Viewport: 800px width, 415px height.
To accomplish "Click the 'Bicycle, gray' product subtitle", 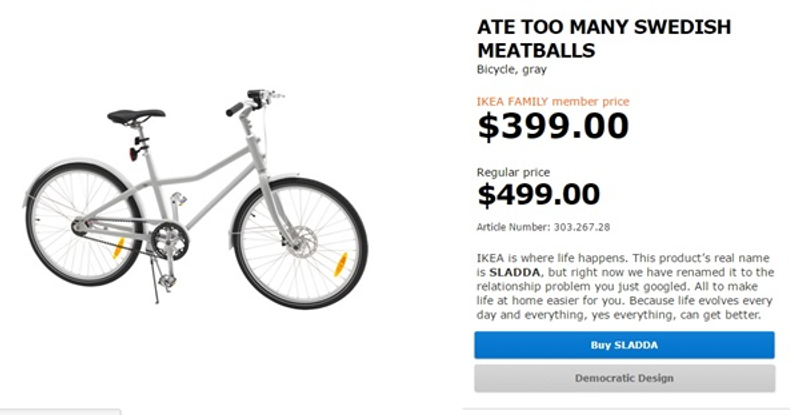I will (510, 70).
